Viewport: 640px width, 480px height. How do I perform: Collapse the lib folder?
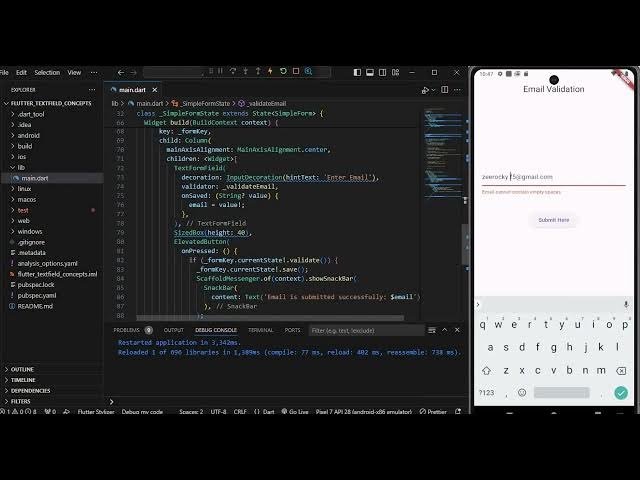pyautogui.click(x=21, y=167)
